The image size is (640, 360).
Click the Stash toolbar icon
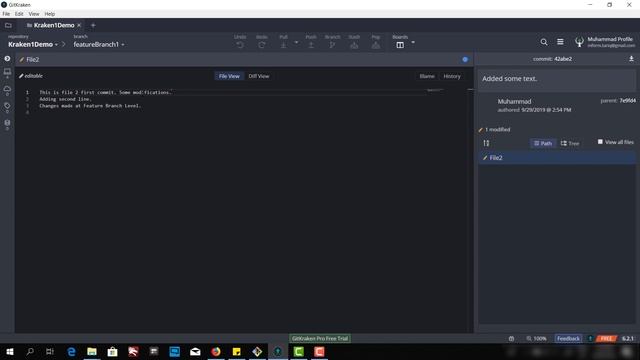pyautogui.click(x=354, y=45)
